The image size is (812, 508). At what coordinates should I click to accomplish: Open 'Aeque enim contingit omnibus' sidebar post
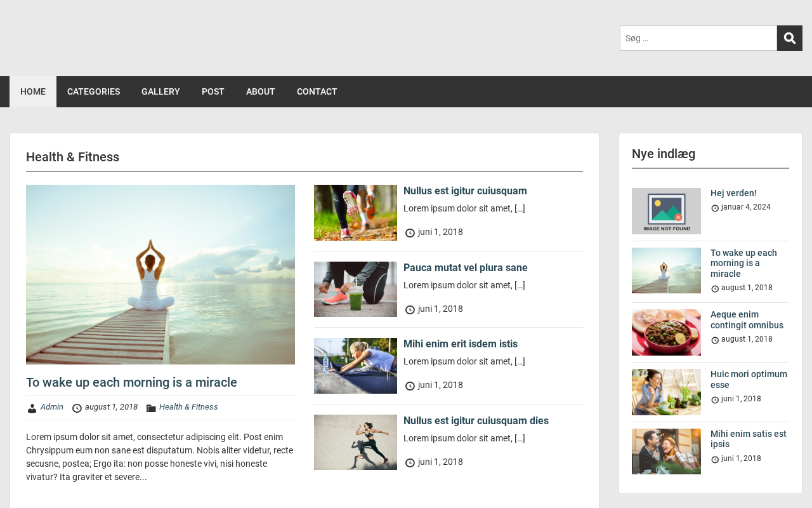(747, 319)
